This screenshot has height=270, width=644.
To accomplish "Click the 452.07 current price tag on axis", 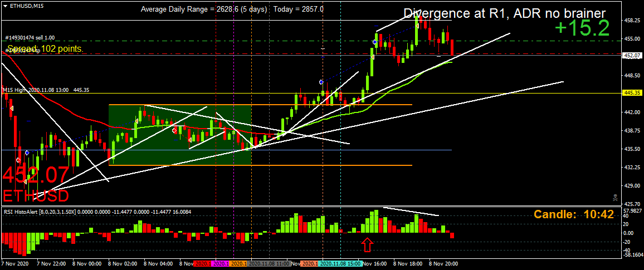I will click(633, 55).
